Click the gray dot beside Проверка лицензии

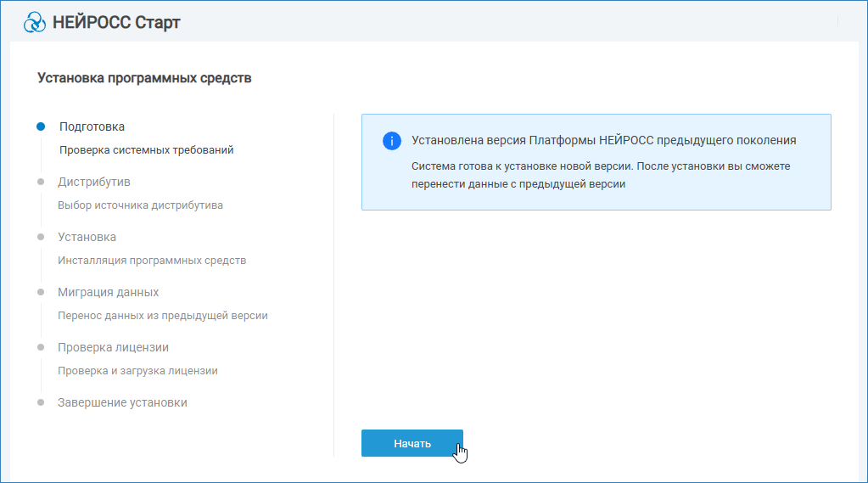click(41, 347)
